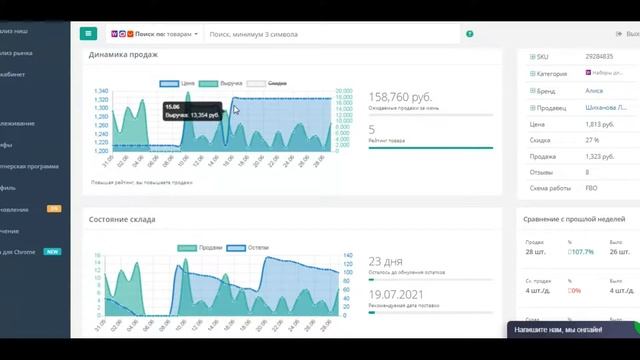Click the logout arrow icon at the top right
Screen dimensions: 640x360
pos(619,34)
